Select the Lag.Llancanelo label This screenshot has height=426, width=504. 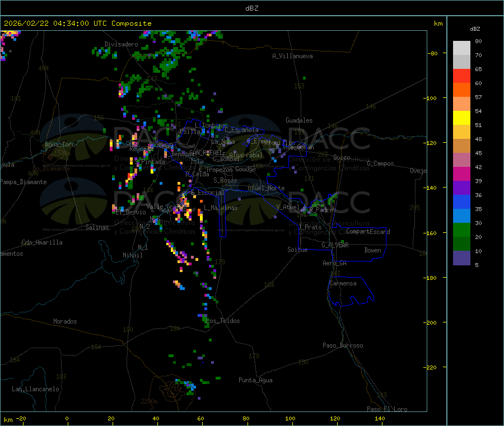[x=36, y=389]
